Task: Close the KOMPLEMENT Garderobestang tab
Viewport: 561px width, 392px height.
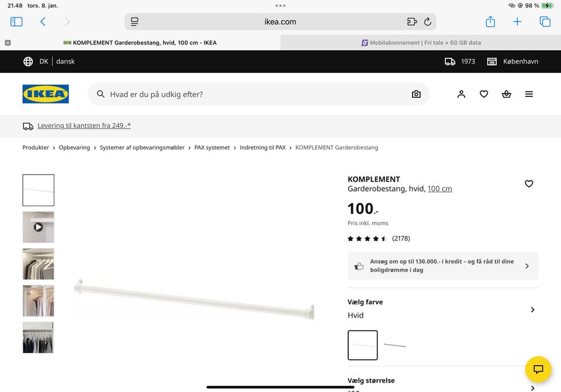Action: 8,43
